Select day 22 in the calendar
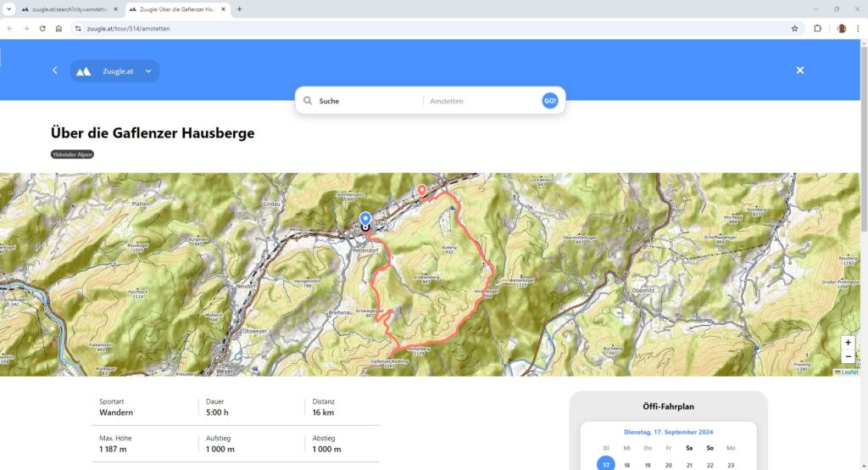This screenshot has width=868, height=470. click(709, 465)
